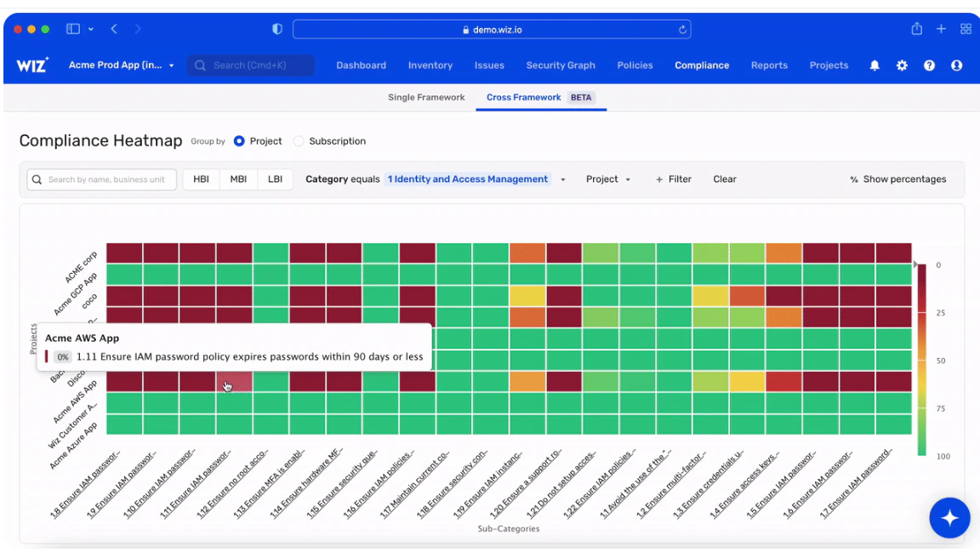Open the notifications bell
The width and height of the screenshot is (980, 558).
(875, 65)
